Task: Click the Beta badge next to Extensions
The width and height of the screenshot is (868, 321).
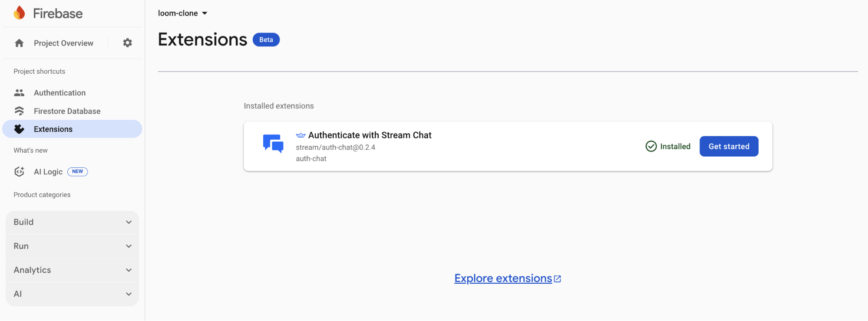Action: tap(266, 39)
